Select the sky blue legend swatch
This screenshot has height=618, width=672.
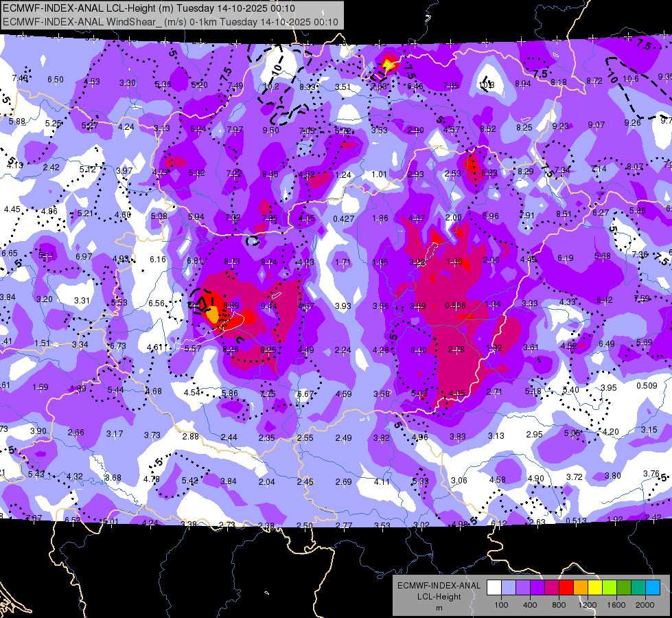[653, 588]
